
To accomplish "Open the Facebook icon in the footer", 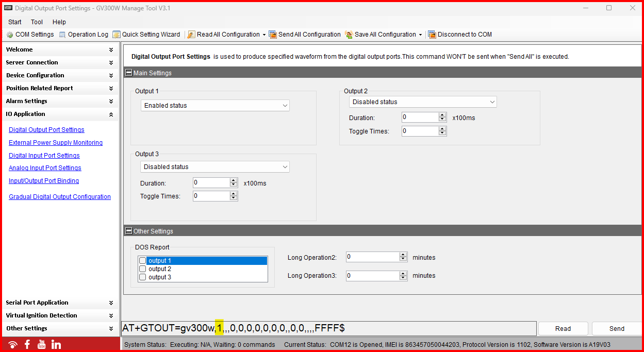I will 27,345.
